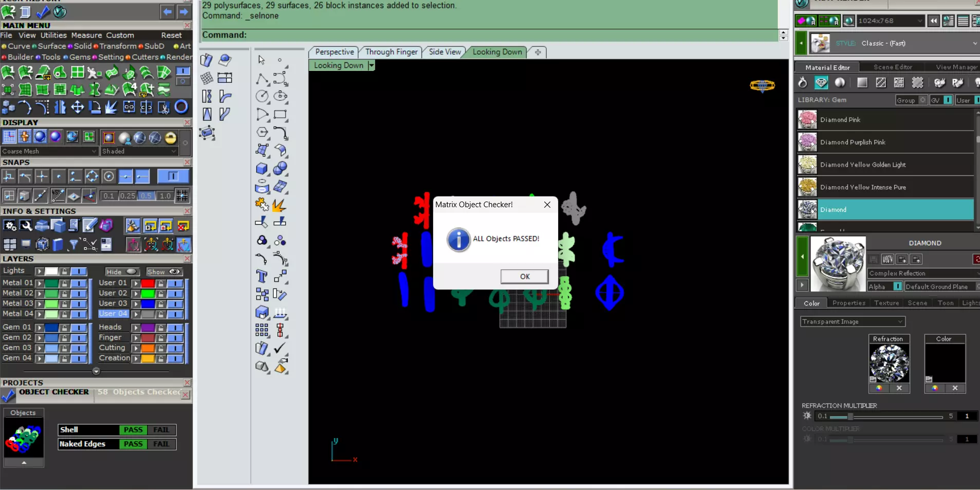The image size is (980, 490).
Task: Select the polygon (hexagon) tool
Action: click(262, 132)
